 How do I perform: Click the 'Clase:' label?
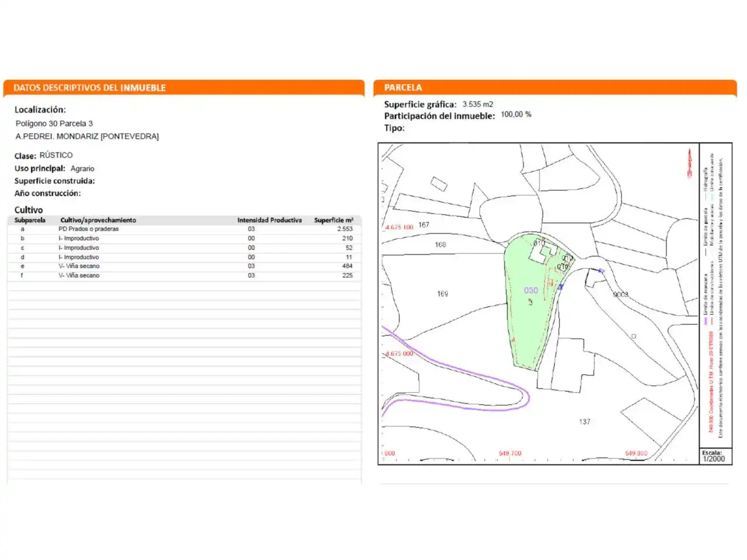point(25,156)
